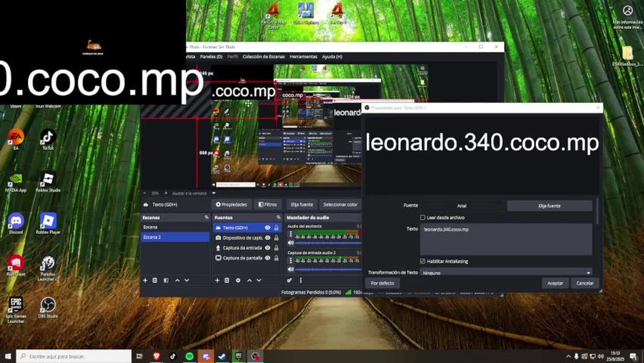Image resolution: width=644 pixels, height=363 pixels.
Task: Click the Windows Start button
Action: (8, 356)
